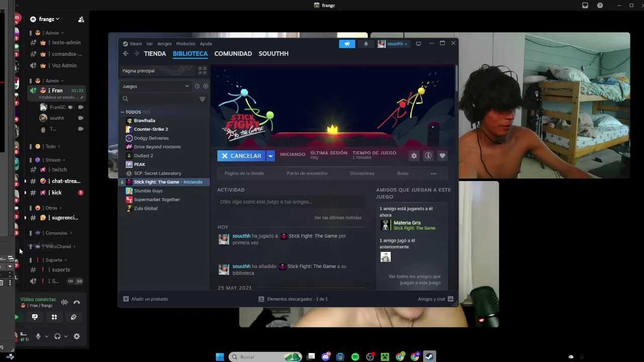
Task: Open Página de la tienda link
Action: [244, 173]
